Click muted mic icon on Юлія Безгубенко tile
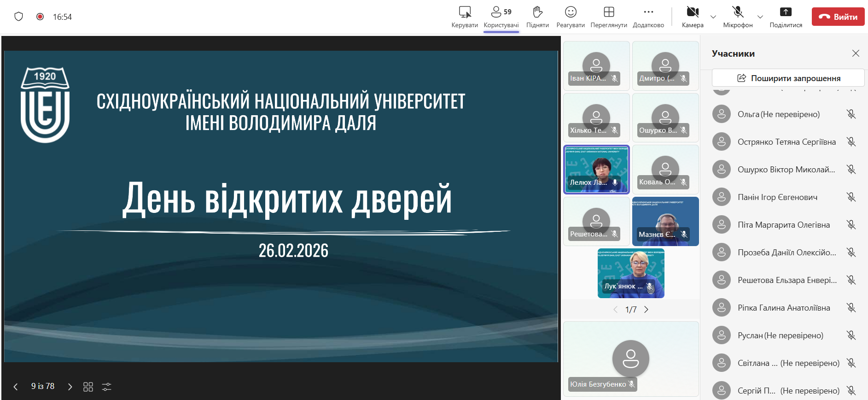Image resolution: width=868 pixels, height=400 pixels. (x=631, y=384)
